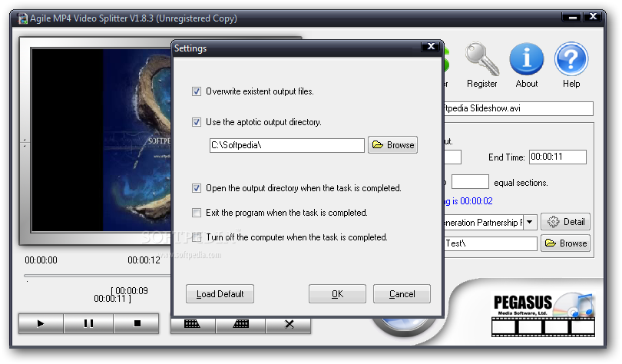The image size is (622, 364).
Task: Close the Settings dialog with X
Action: 431,46
